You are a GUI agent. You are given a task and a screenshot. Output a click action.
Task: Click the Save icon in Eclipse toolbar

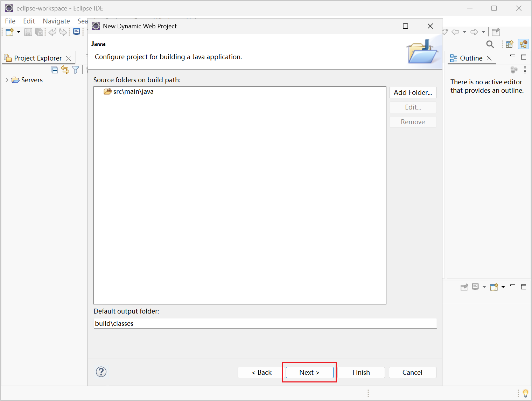tap(28, 32)
